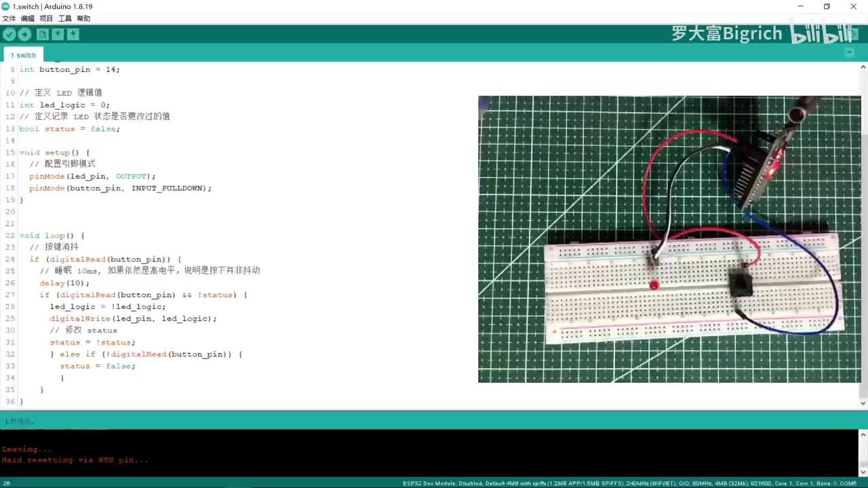This screenshot has width=868, height=488.
Task: Open the 帮助 menu
Action: (83, 18)
